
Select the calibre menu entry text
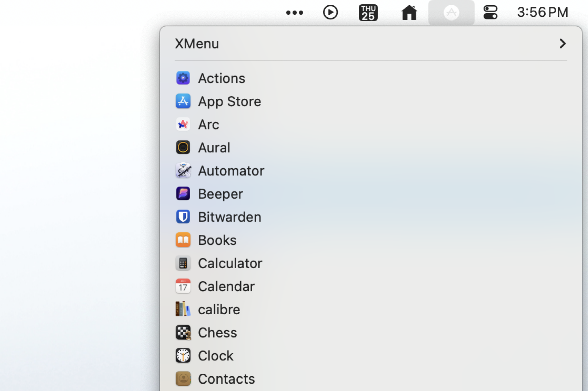(219, 309)
